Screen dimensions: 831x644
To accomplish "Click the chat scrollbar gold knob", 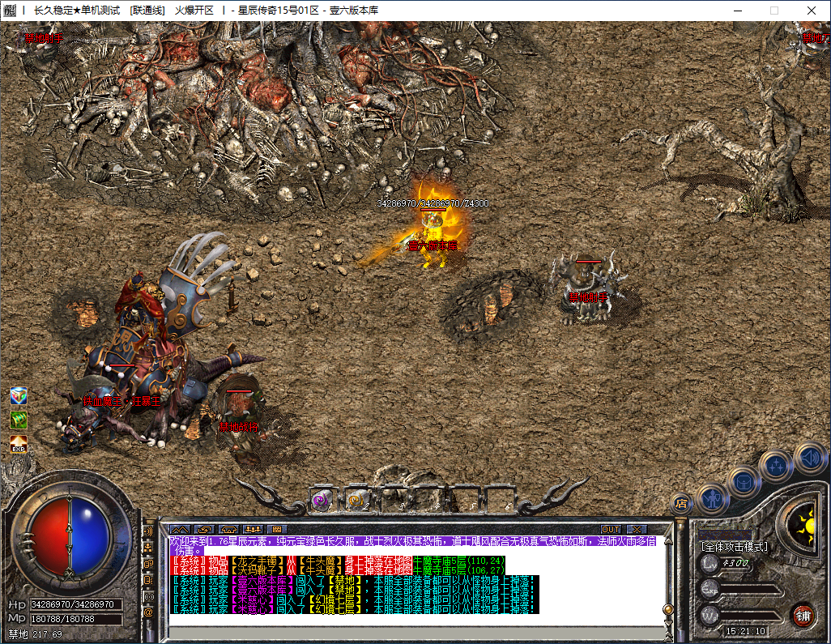I will point(669,609).
